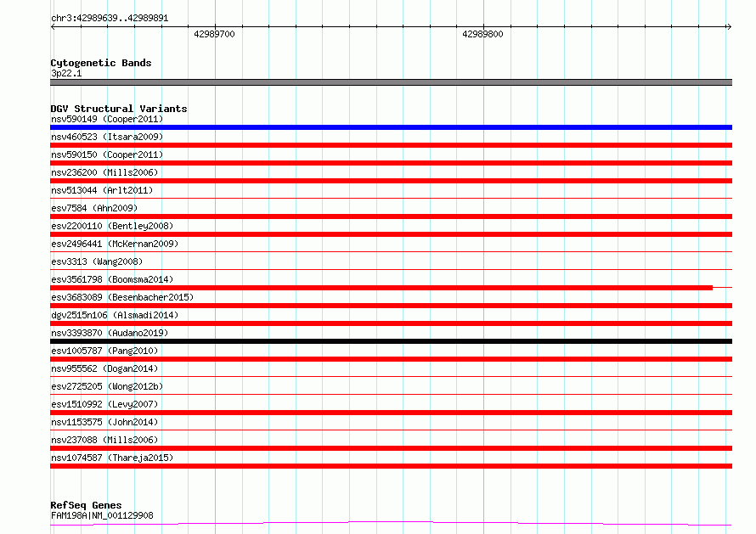Click the DGV Structural Variants track title
The image size is (756, 534).
[x=119, y=109]
